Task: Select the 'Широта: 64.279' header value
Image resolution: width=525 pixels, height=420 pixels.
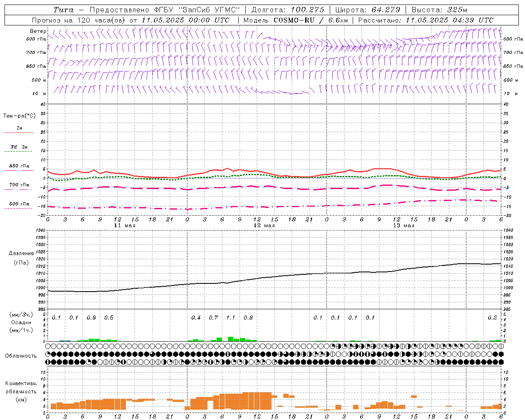Action: [367, 10]
